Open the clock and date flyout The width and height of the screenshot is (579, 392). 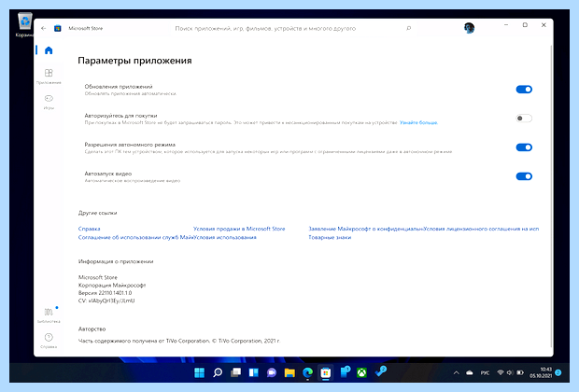pos(541,372)
